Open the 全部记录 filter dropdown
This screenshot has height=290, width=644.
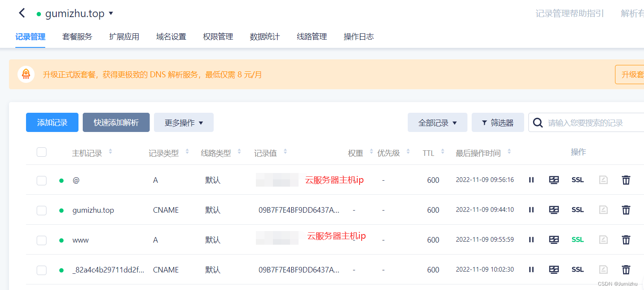pos(437,123)
